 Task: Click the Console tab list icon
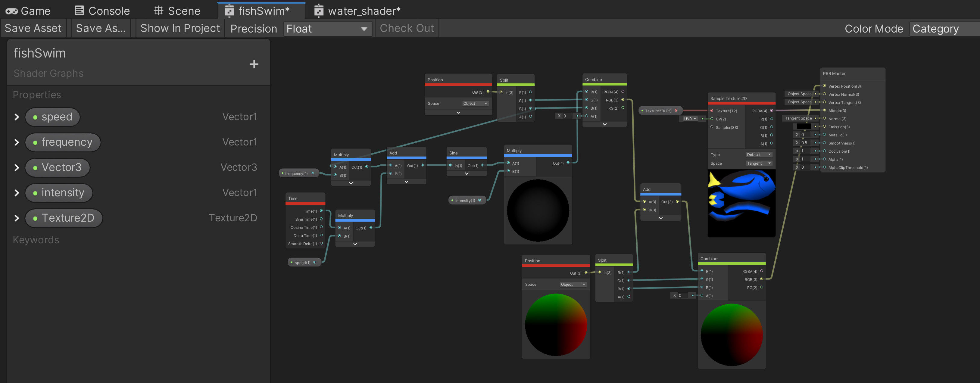coord(79,11)
